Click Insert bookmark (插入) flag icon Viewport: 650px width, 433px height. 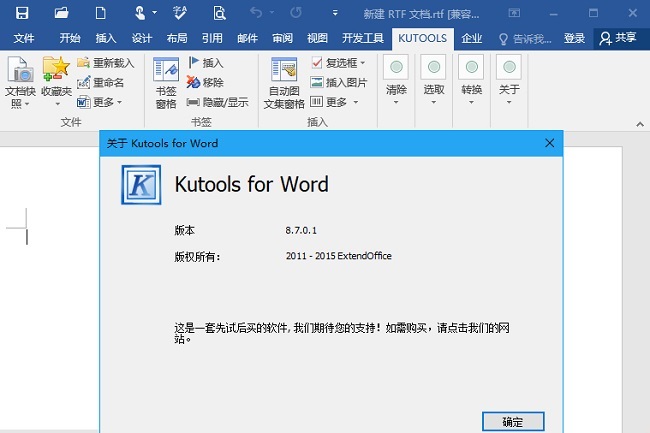tap(206, 62)
